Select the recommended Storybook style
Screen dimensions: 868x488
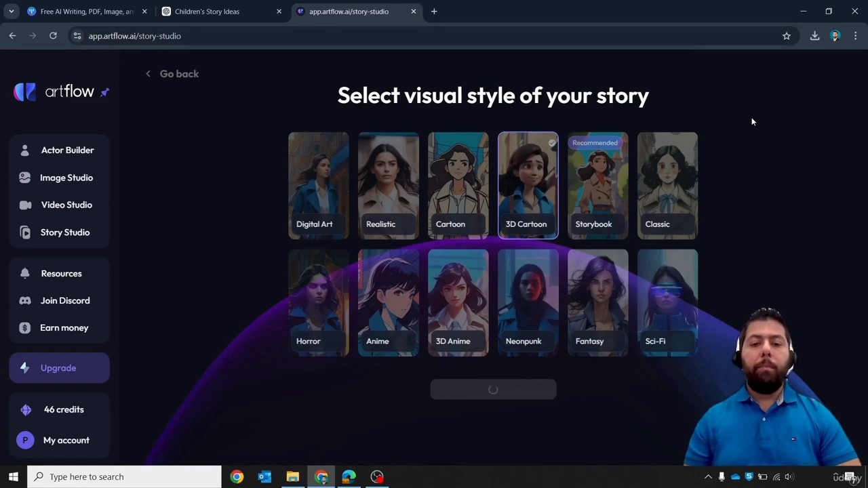[598, 185]
